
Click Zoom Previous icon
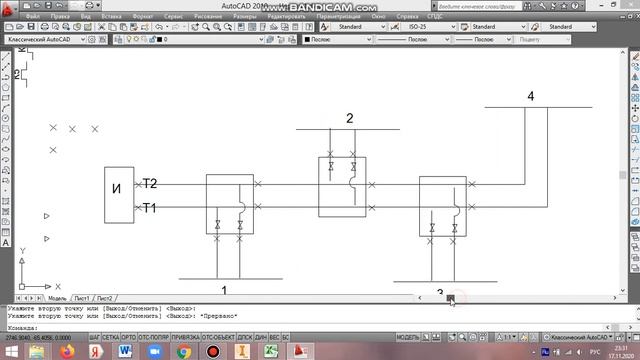tap(228, 27)
